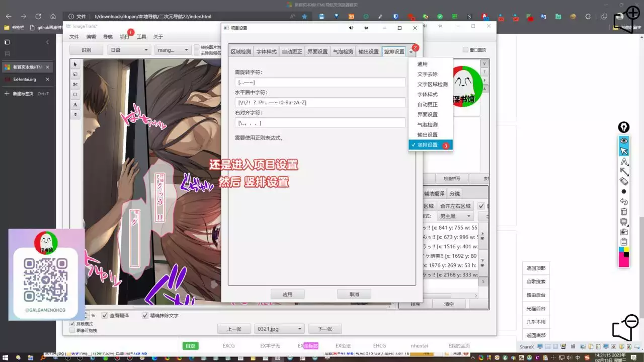The height and width of the screenshot is (362, 644).
Task: Select the arrow pointer tool in ImageTrans toolbar
Action: tap(75, 64)
